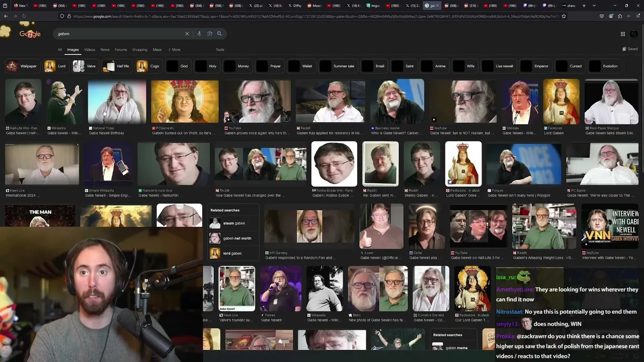
Task: Switch to Forums results
Action: 121,50
